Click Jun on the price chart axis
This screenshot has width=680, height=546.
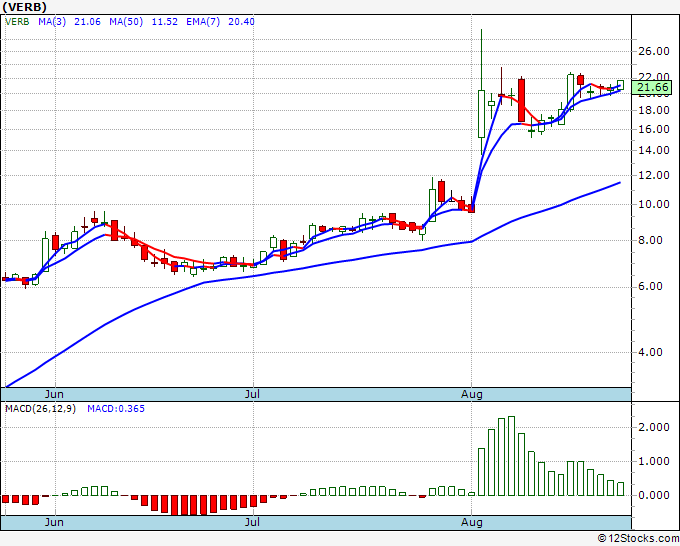[54, 394]
